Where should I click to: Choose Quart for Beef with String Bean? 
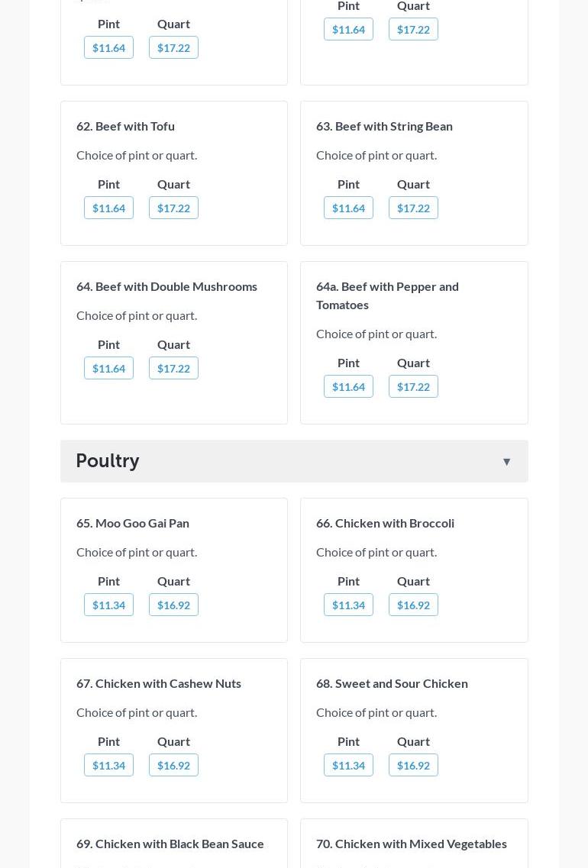[413, 208]
